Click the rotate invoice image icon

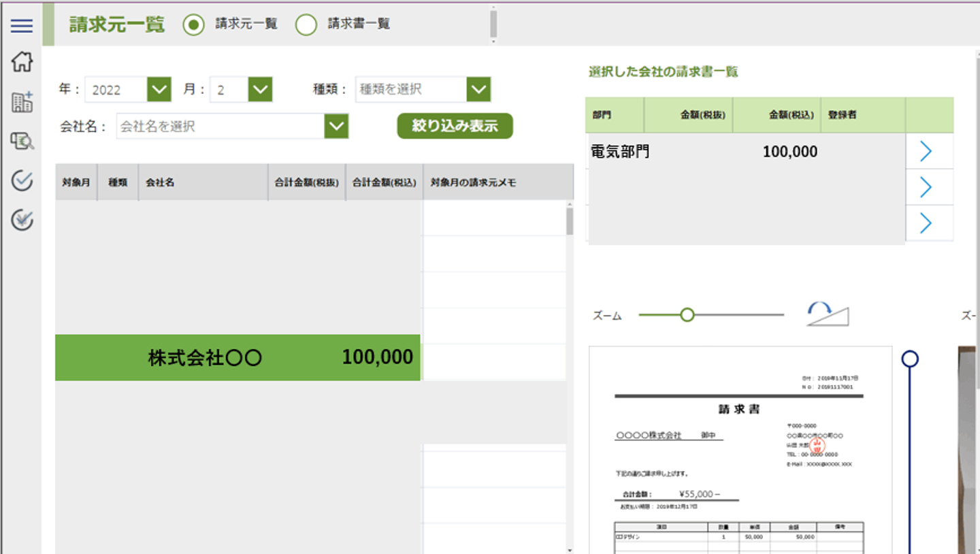[828, 314]
